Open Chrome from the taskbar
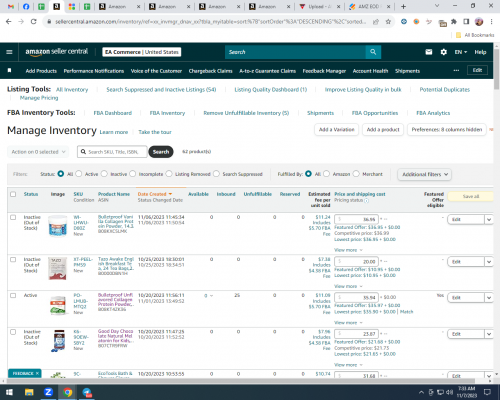This screenshot has width=500, height=400. tap(68, 392)
